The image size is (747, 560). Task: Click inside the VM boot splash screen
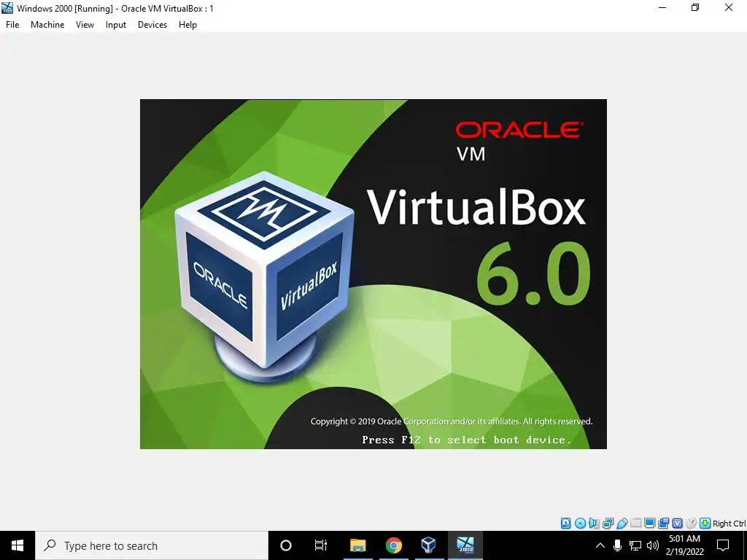pos(373,274)
